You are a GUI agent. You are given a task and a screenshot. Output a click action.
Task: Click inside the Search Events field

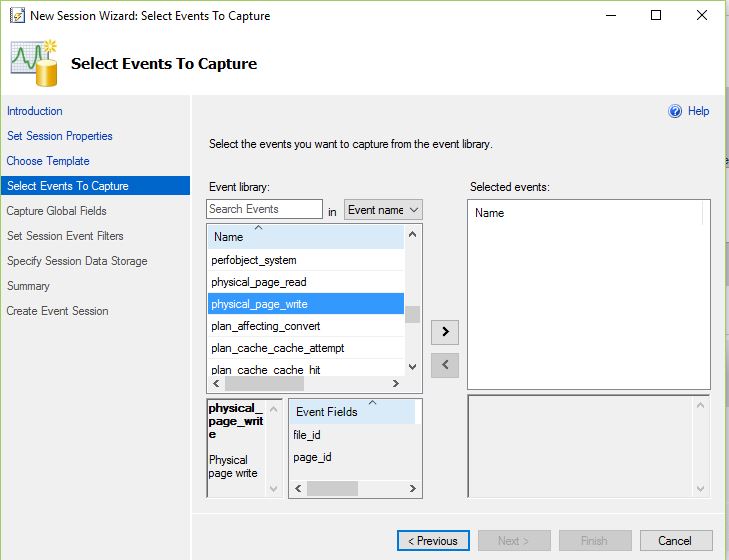[x=264, y=209]
